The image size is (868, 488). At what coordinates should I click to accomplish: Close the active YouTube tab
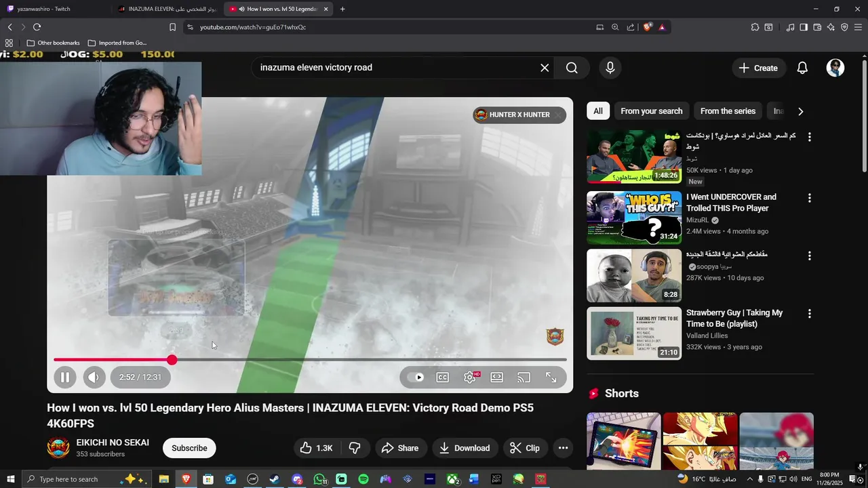click(326, 9)
